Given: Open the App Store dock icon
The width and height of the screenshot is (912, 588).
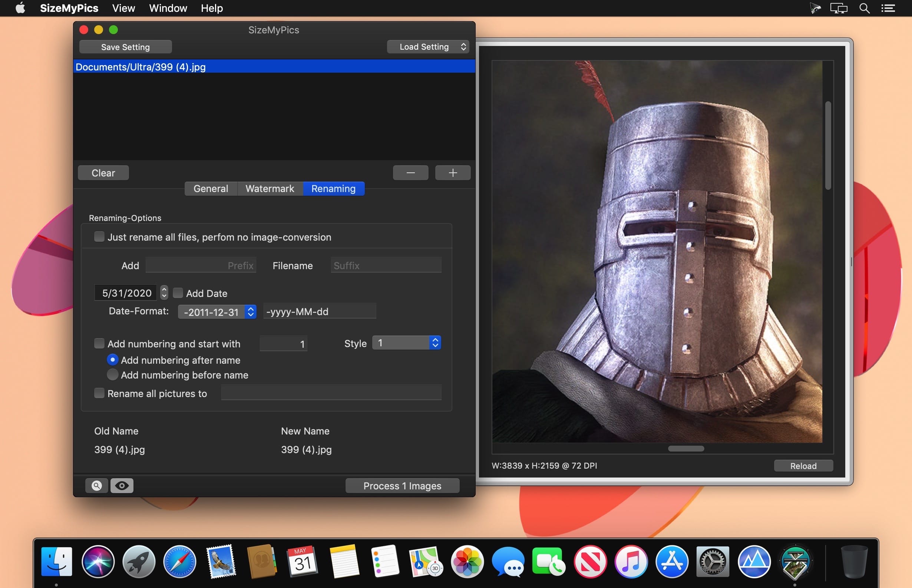Looking at the screenshot, I should [672, 562].
